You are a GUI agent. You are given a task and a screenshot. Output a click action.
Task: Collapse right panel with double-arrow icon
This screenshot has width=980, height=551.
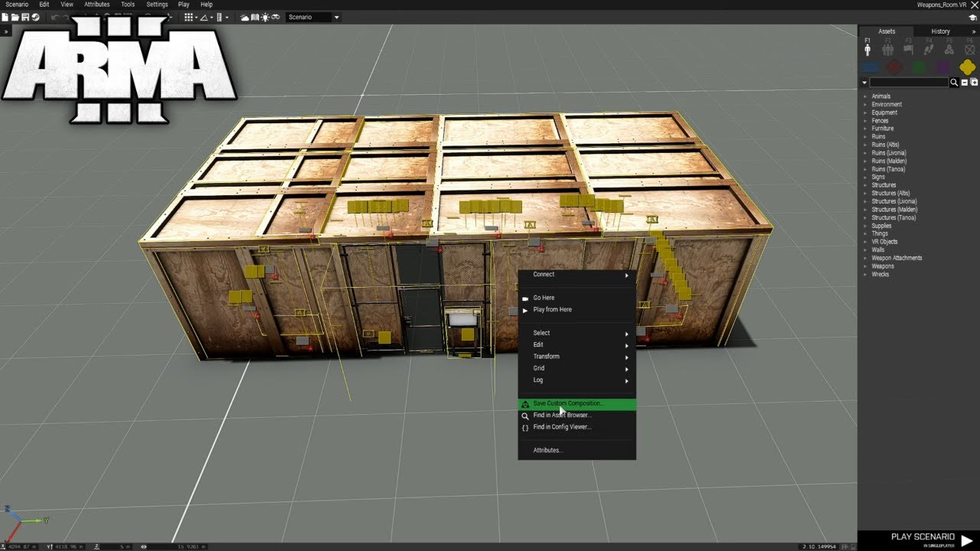pos(973,31)
